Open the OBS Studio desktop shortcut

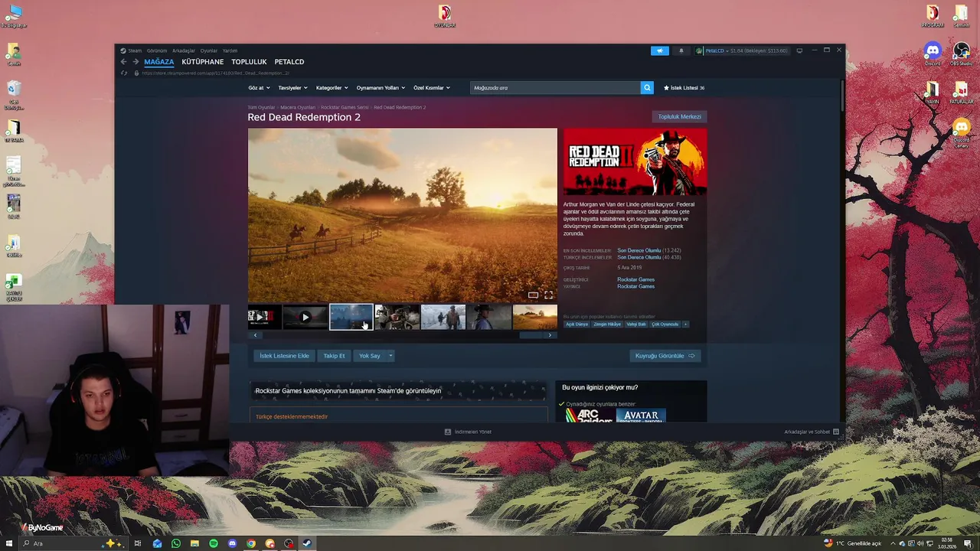click(x=962, y=54)
